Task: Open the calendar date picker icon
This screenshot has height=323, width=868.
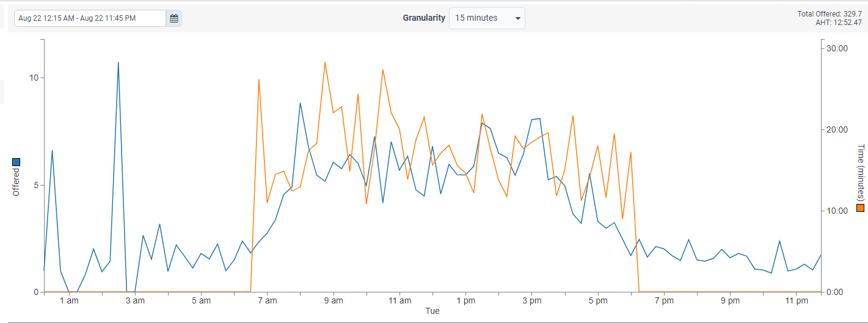Action: (174, 18)
